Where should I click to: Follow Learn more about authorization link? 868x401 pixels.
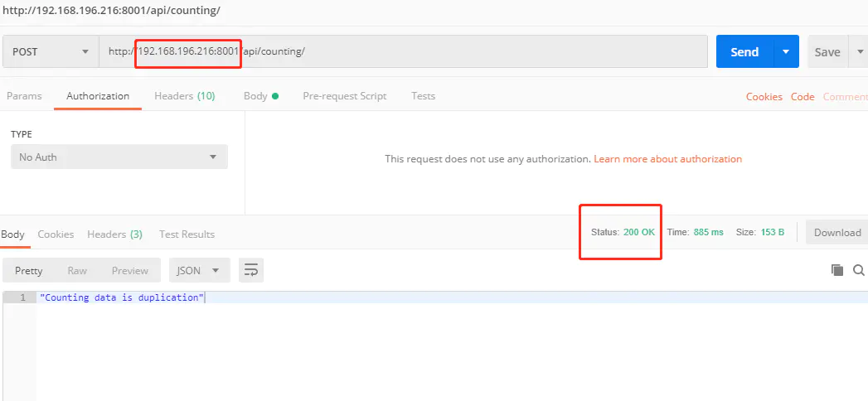(667, 159)
